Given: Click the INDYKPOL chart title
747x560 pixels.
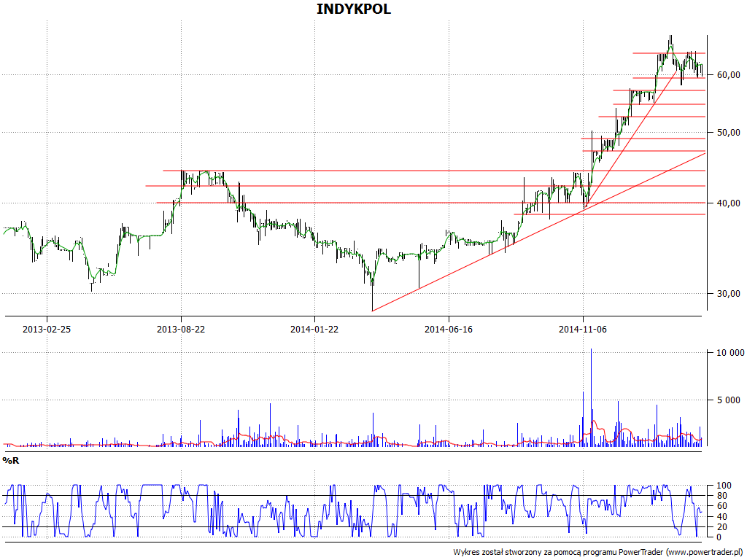Looking at the screenshot, I should pos(354,9).
